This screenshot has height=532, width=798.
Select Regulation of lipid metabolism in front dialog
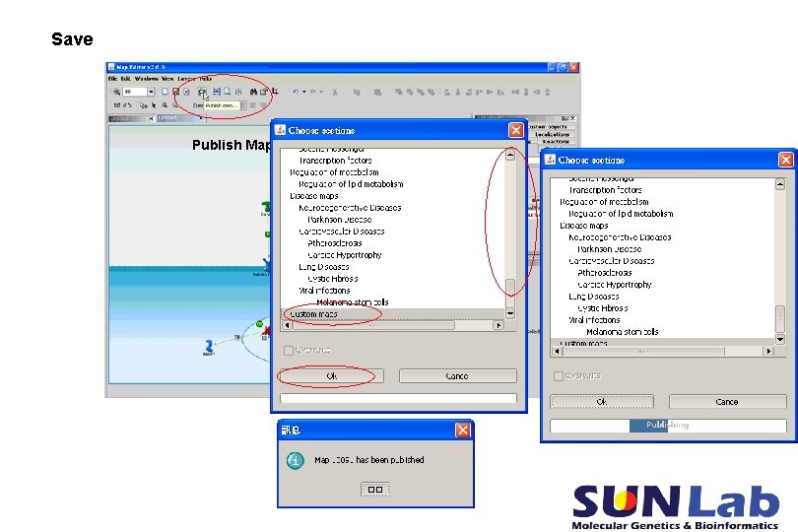click(351, 184)
